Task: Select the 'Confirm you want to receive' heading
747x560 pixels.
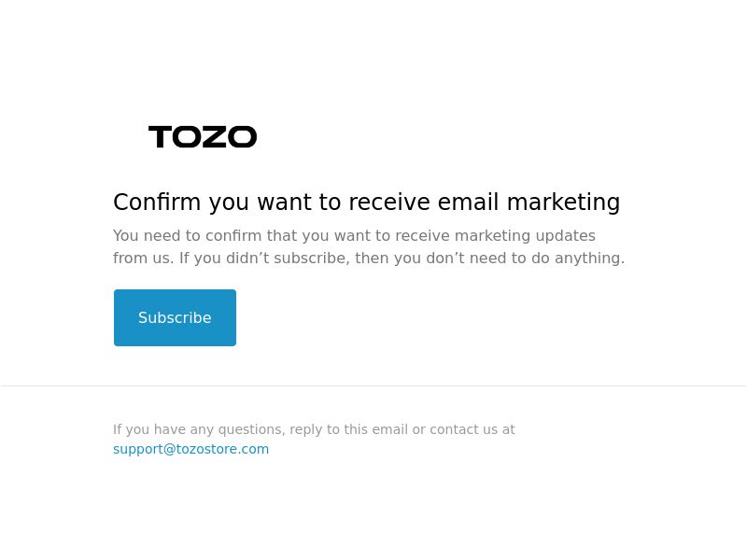Action: click(367, 202)
